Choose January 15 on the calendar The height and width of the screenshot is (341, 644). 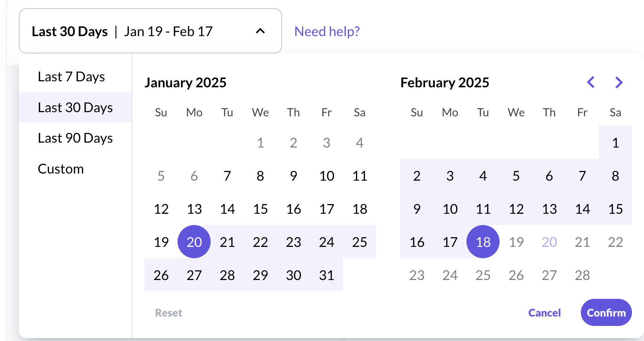tap(260, 209)
